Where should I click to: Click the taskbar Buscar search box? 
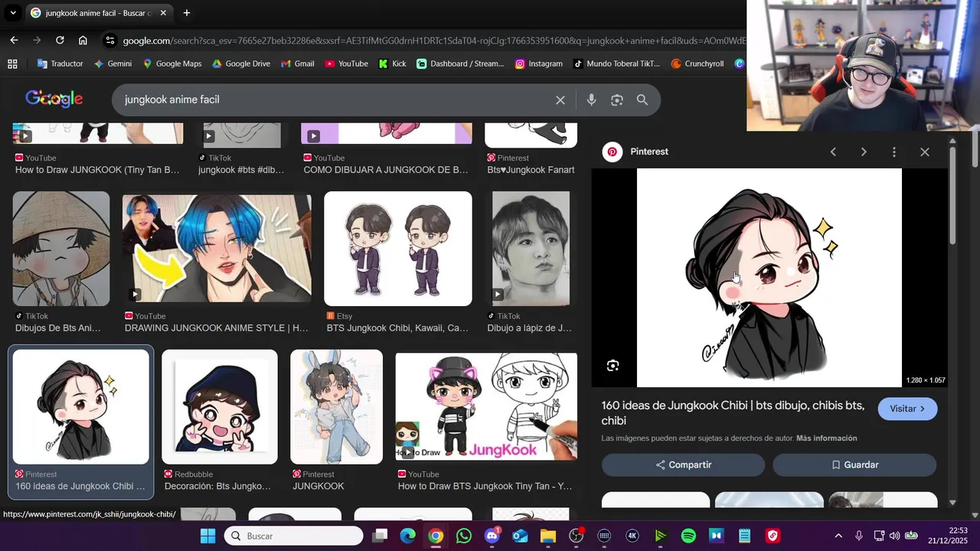(293, 536)
